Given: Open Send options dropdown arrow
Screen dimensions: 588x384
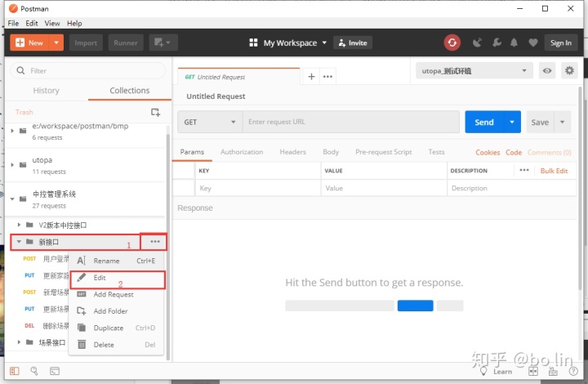Looking at the screenshot, I should (512, 122).
